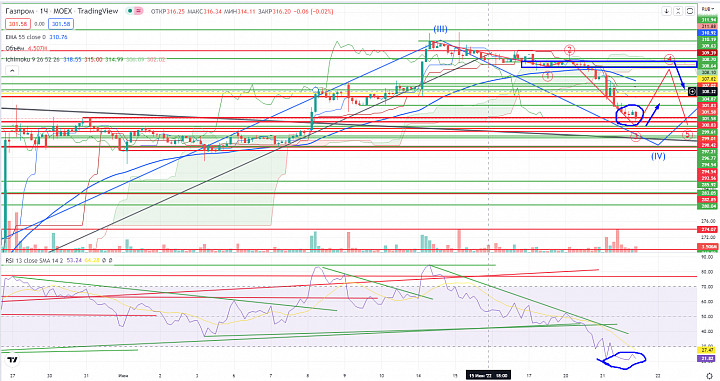Maximize the chart with the fullscreen button

click(x=689, y=11)
